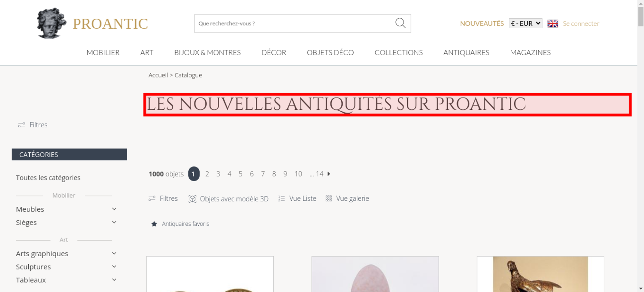Click the Se connecter link

coord(581,23)
